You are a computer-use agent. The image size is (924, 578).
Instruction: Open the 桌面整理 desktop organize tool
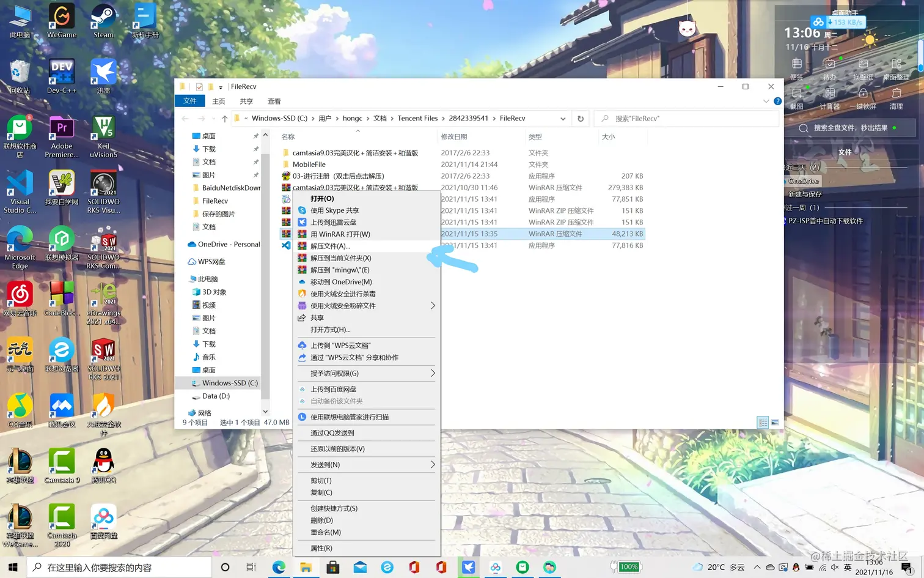click(x=897, y=69)
